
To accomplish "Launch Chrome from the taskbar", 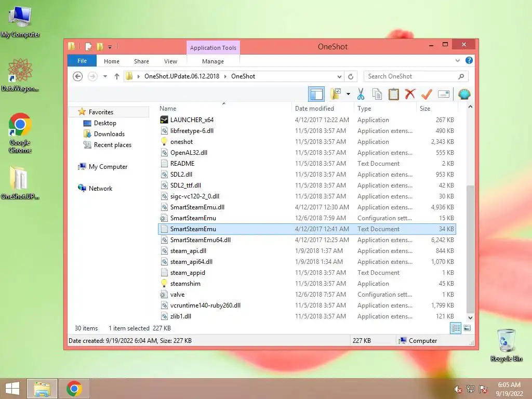I will pyautogui.click(x=74, y=389).
